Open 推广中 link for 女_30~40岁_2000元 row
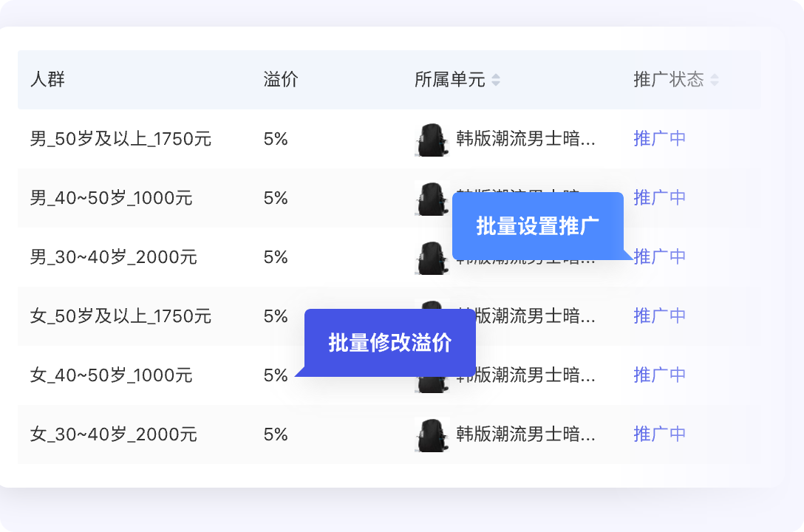The width and height of the screenshot is (804, 532). point(658,434)
